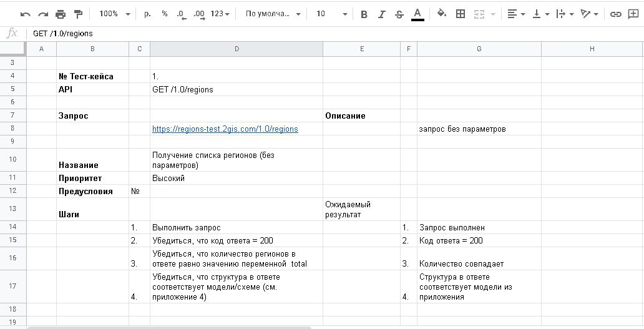Click step cell 'Выполнить запрос'
Image resolution: width=644 pixels, height=329 pixels.
237,227
